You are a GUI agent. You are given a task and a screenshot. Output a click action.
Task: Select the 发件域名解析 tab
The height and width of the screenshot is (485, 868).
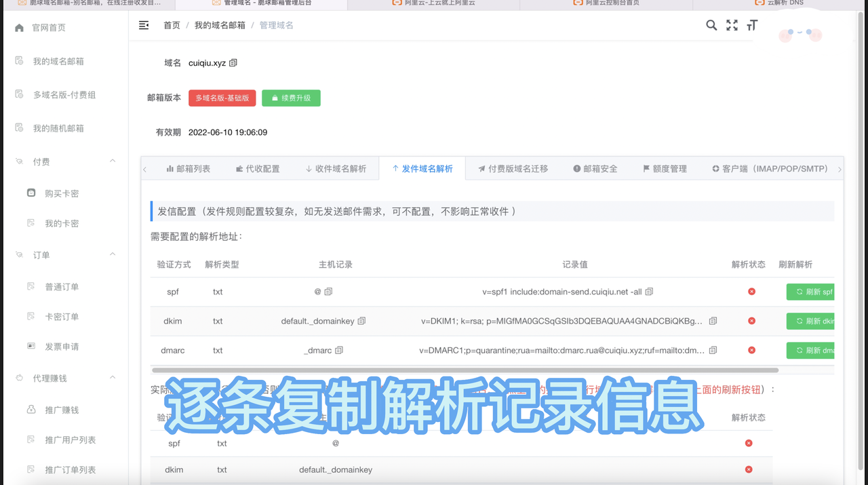pos(422,169)
